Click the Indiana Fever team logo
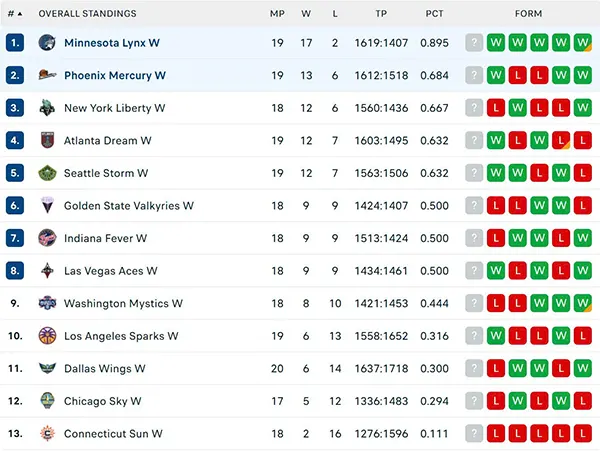The width and height of the screenshot is (600, 451). coord(47,238)
